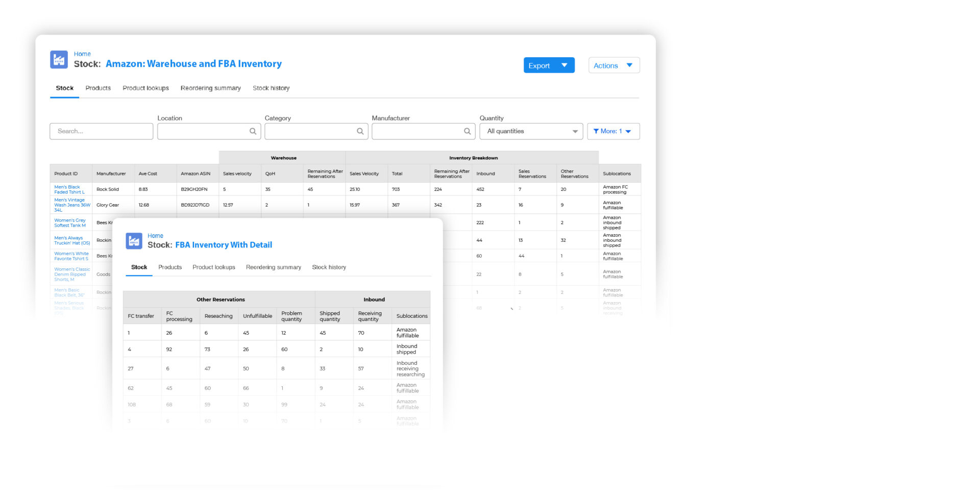
Task: Click the search icon in Category field
Action: click(x=360, y=131)
